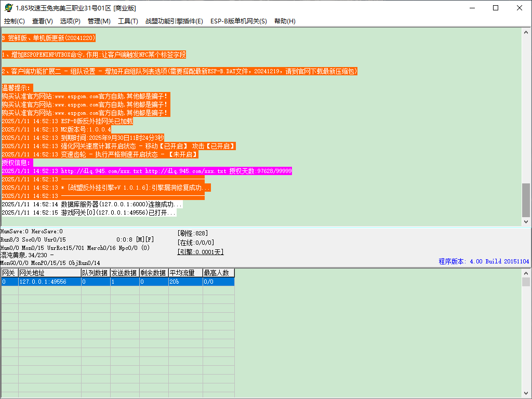Select the 0/0 max players cell

coord(219,282)
